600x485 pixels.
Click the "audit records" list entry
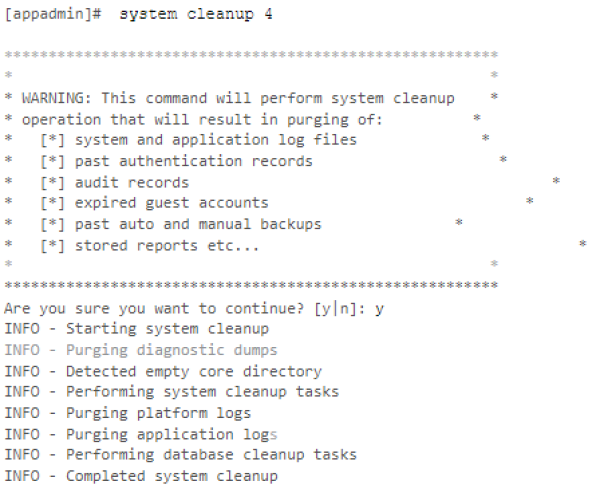132,183
